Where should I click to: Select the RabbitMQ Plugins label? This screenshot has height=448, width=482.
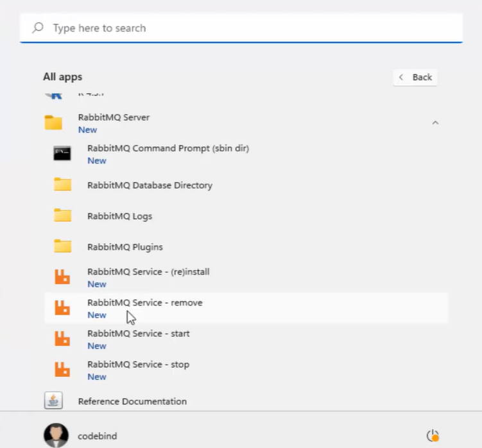[x=125, y=247]
